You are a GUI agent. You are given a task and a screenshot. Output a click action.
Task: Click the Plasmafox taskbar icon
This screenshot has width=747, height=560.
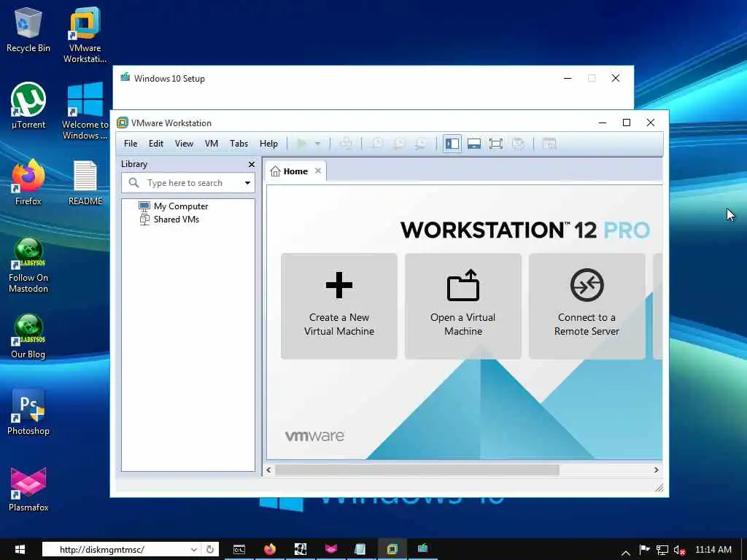[330, 550]
